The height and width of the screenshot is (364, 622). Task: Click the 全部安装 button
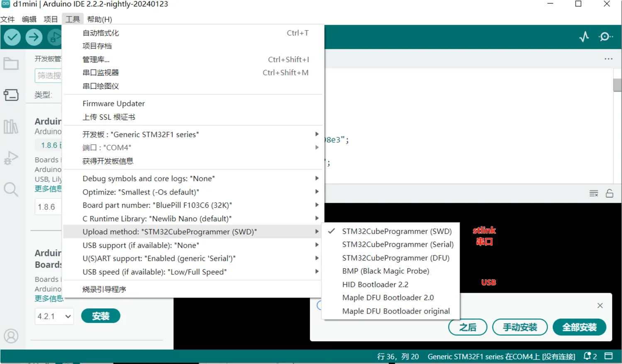pyautogui.click(x=579, y=328)
